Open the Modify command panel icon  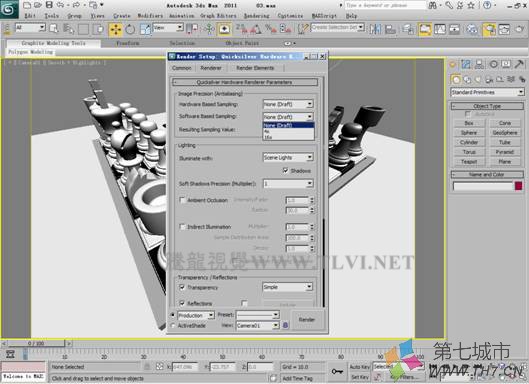coord(466,64)
